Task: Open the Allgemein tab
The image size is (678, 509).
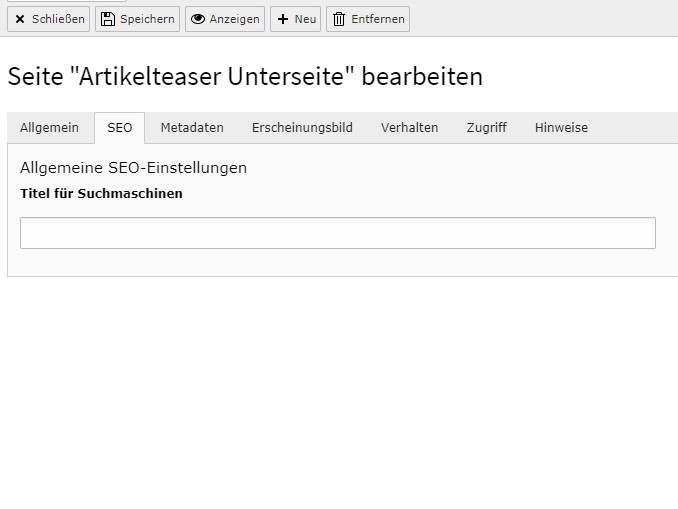Action: point(49,128)
